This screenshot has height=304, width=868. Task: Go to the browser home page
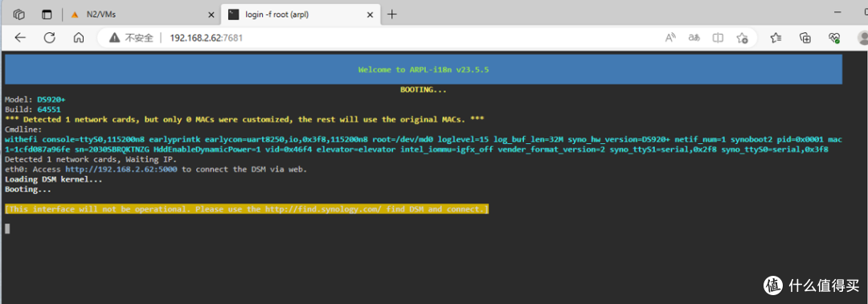coord(79,38)
